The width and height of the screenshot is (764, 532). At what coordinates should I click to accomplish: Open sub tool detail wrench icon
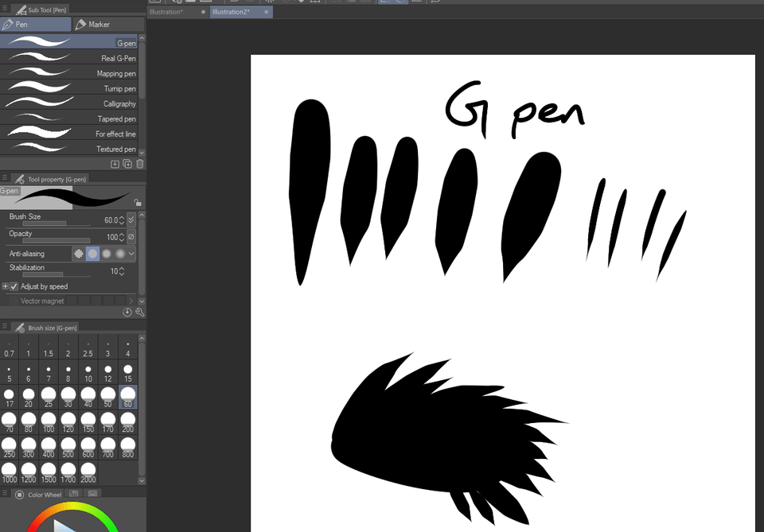pyautogui.click(x=140, y=313)
